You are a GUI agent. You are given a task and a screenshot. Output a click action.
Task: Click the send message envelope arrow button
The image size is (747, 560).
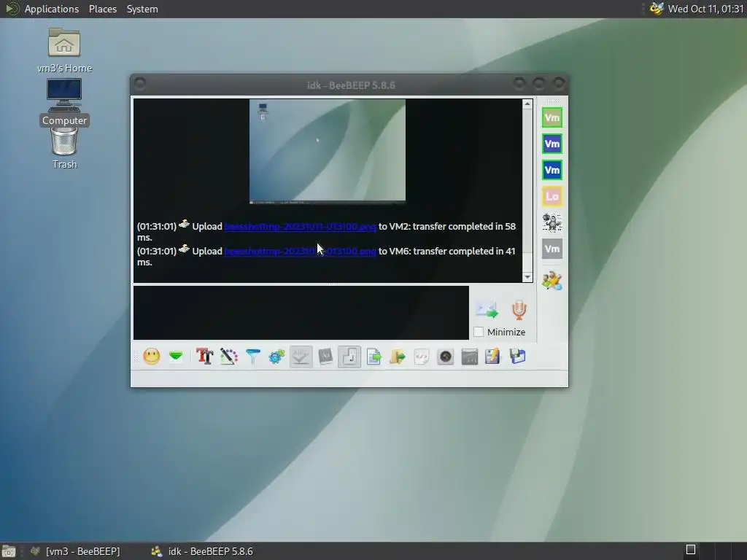click(x=487, y=310)
